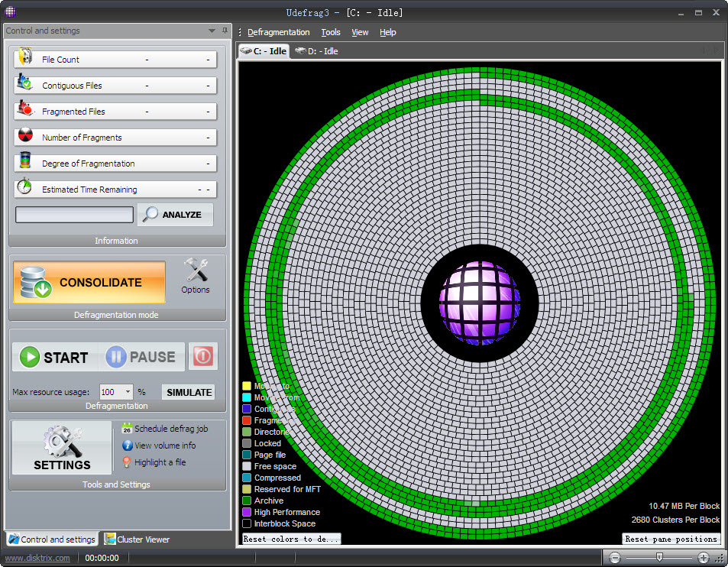Start defragmentation with the START button

(54, 357)
